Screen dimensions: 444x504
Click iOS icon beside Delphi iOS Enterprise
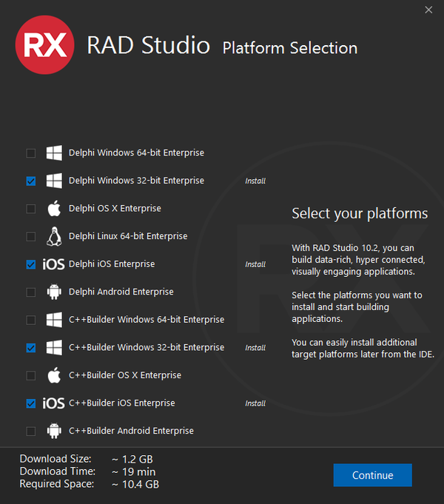click(53, 264)
